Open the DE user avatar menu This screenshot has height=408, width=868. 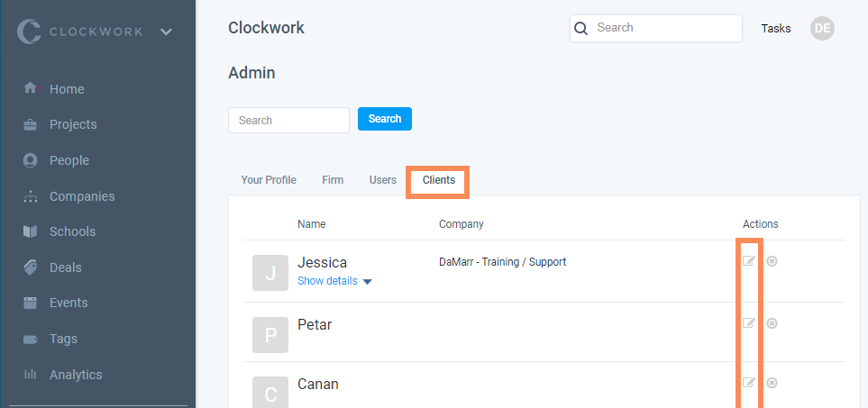822,28
